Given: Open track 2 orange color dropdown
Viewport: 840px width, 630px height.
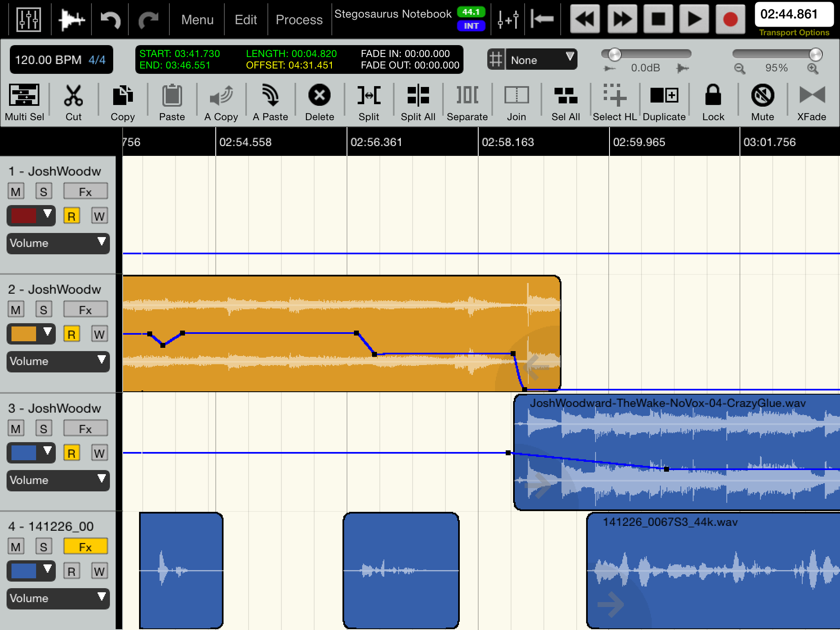Looking at the screenshot, I should 31,333.
